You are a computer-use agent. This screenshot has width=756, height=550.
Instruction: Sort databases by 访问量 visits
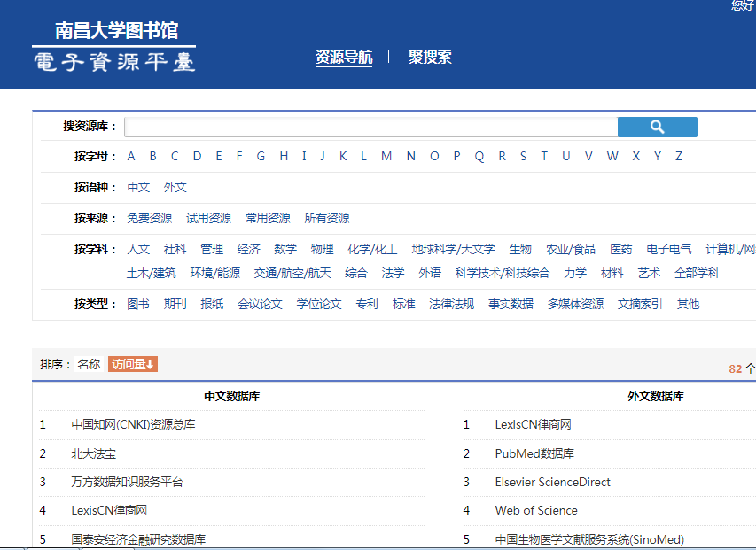point(131,363)
